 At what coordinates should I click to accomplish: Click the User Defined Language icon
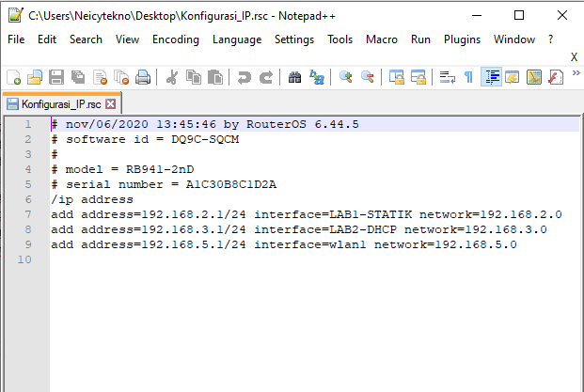tap(513, 77)
